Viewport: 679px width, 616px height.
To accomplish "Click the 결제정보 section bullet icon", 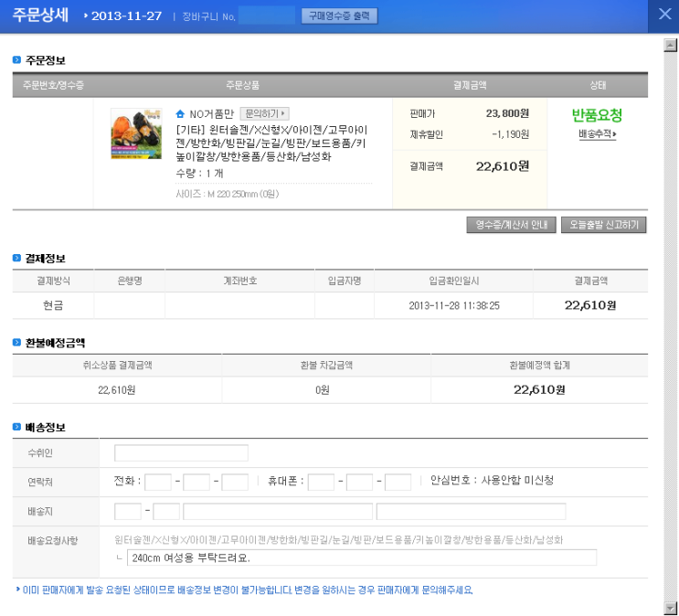I will pyautogui.click(x=16, y=258).
